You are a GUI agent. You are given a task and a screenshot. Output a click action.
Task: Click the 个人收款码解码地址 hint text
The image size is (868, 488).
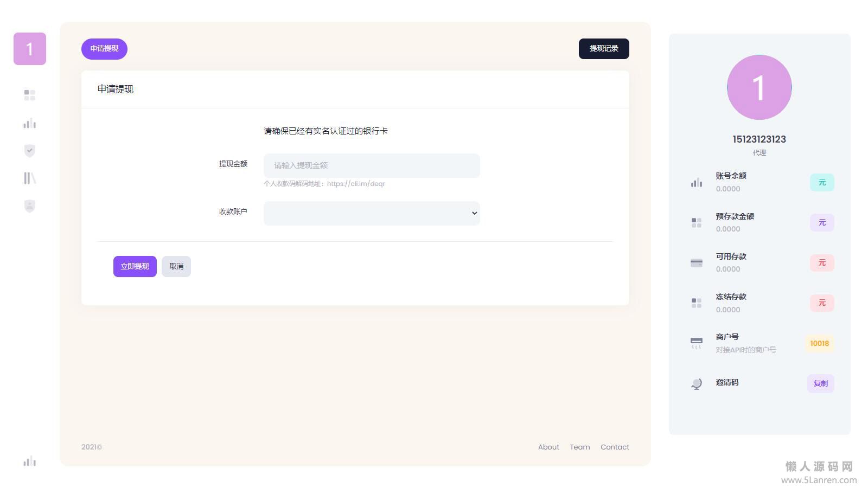click(x=324, y=184)
